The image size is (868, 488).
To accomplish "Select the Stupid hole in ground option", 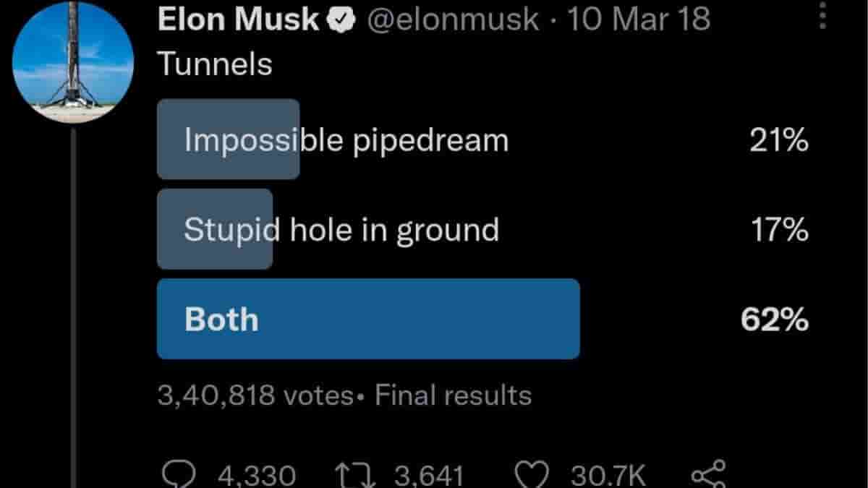I will (341, 230).
